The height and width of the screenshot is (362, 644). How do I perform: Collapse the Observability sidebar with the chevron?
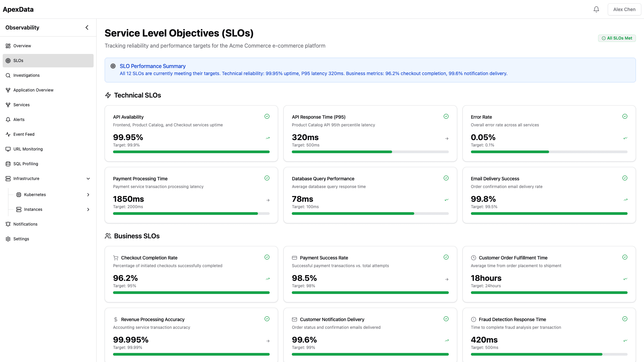tap(87, 27)
